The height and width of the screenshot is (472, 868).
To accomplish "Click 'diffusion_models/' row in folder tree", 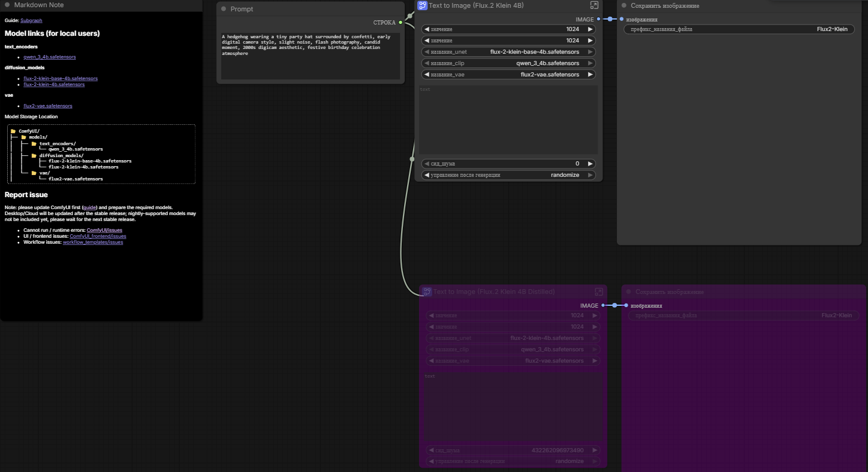I will (57, 155).
